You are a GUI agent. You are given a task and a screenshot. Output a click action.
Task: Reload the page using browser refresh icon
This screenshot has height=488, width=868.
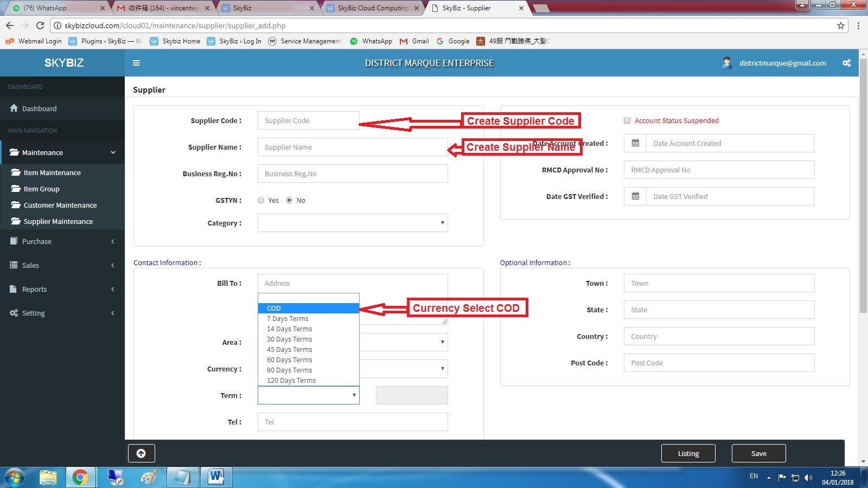pos(40,25)
